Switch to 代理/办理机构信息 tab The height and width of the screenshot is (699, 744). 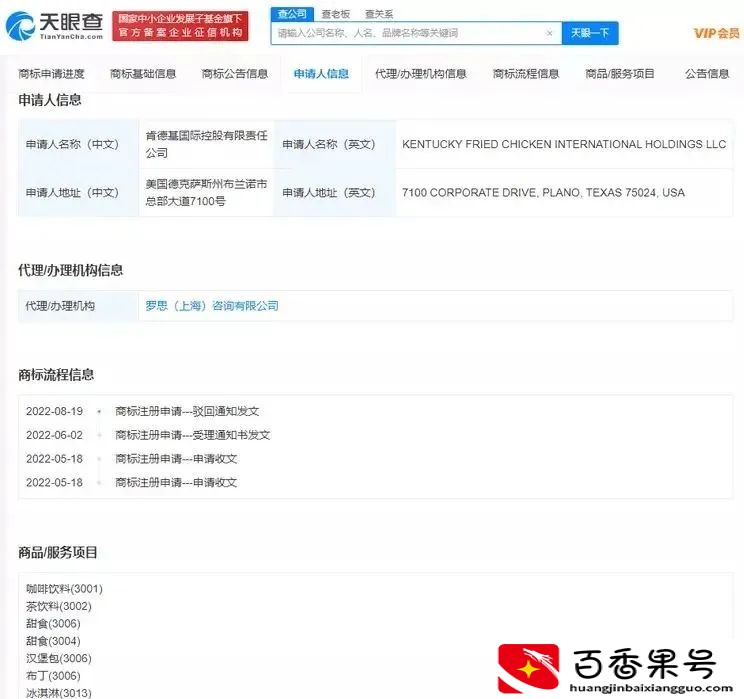[x=421, y=74]
